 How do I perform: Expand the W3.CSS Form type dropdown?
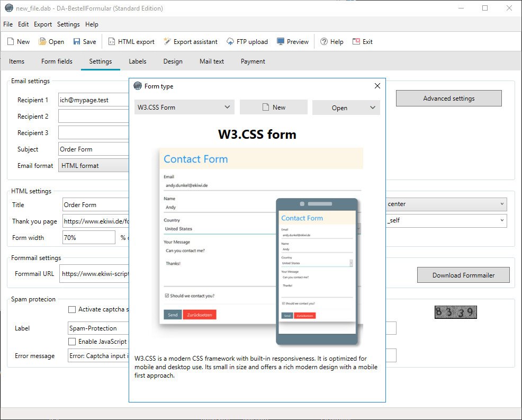184,108
